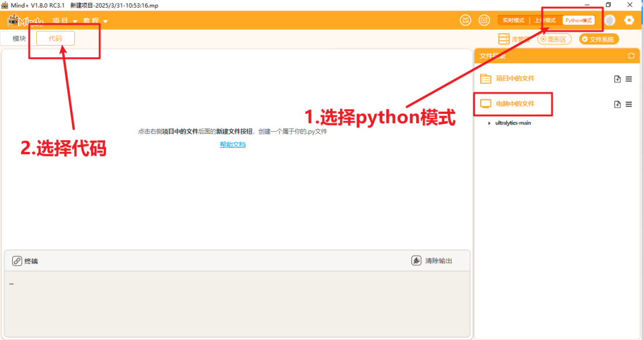Click the 清除输出 broom icon
The width and height of the screenshot is (644, 340).
[x=416, y=261]
